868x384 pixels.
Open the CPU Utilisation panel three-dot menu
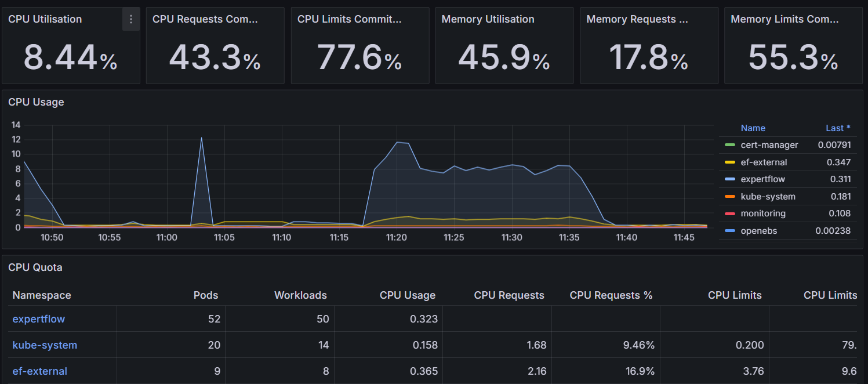click(130, 19)
